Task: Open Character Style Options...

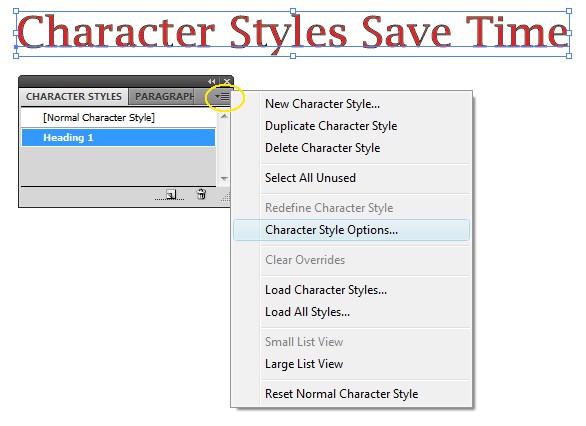Action: pos(351,229)
